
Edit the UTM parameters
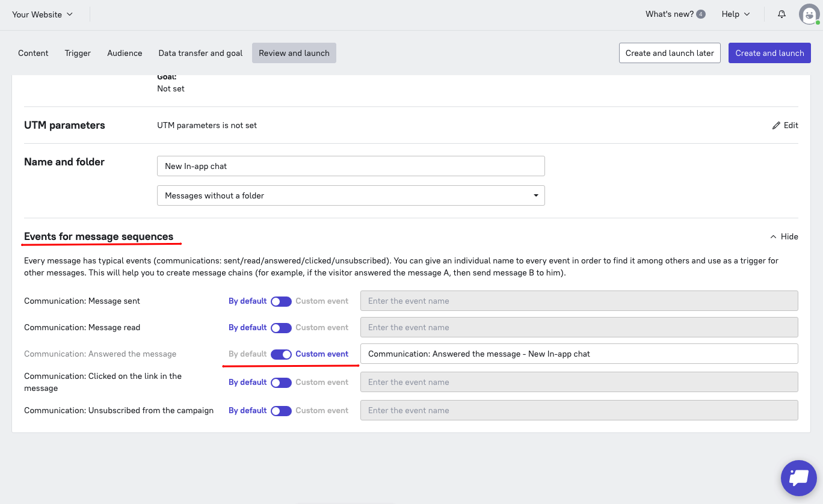[785, 125]
